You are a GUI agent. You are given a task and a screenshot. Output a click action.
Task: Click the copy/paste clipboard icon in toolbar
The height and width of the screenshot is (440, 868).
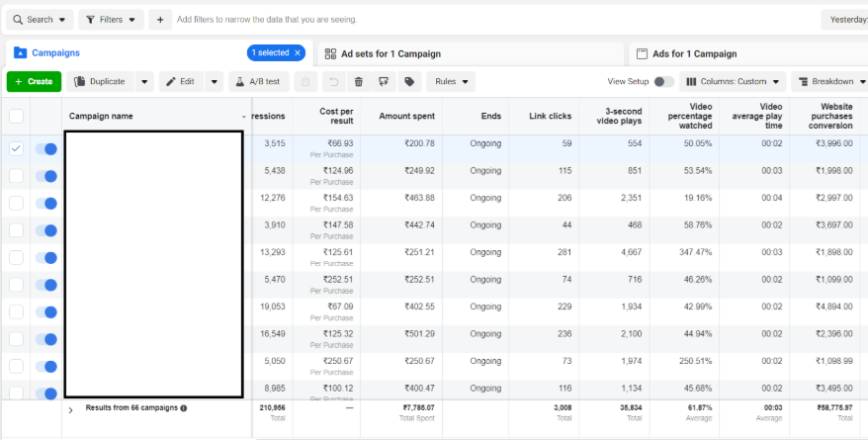click(x=305, y=82)
